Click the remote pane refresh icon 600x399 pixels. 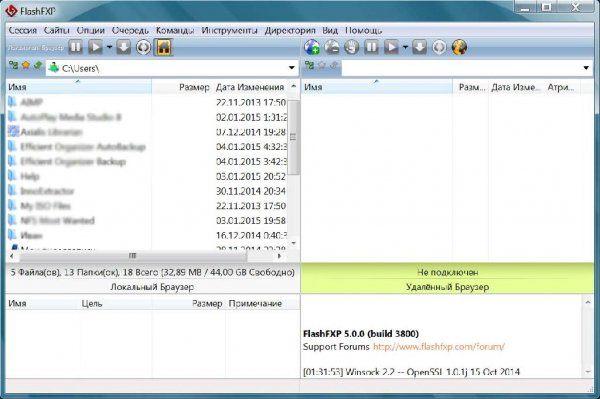(x=439, y=47)
